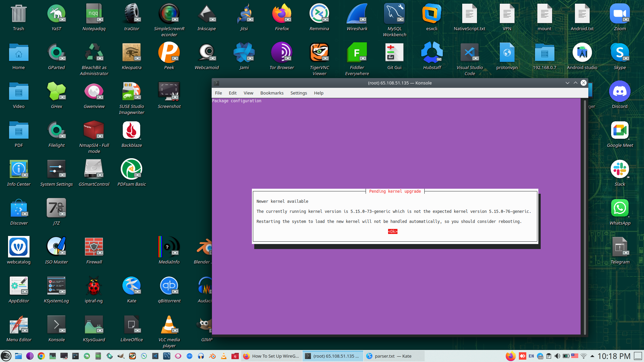Viewport: 644px width, 362px height.
Task: Open the openSUSE application launcher menu
Action: (6, 356)
